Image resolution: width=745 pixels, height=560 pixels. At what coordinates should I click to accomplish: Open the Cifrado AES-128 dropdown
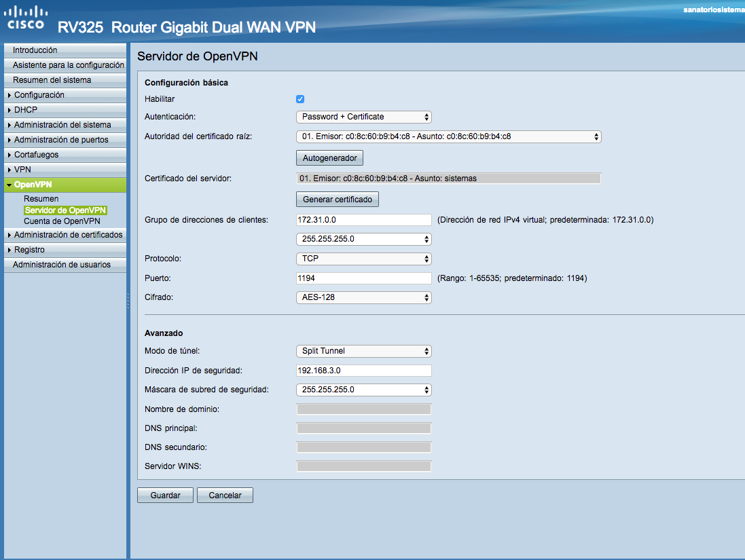point(363,297)
